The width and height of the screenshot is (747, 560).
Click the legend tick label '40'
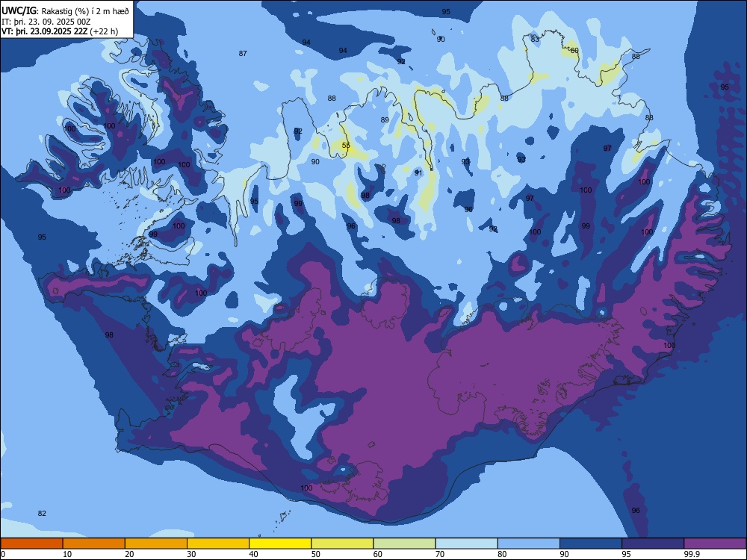coord(253,554)
